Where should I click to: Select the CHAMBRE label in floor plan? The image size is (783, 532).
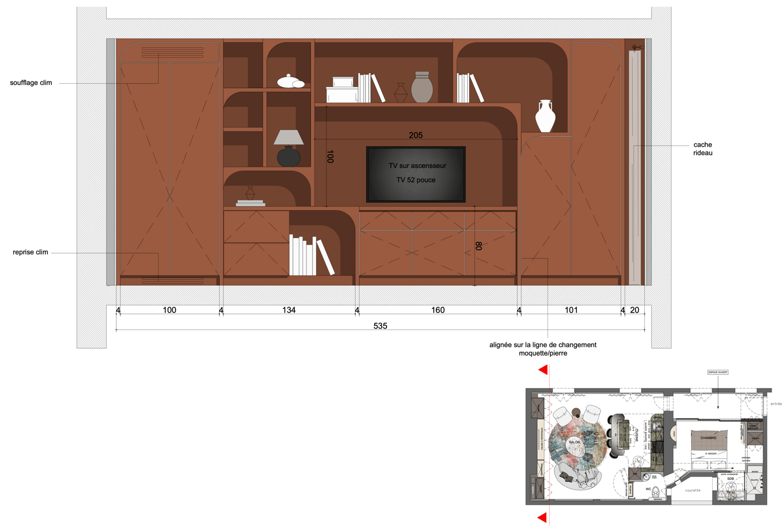[x=708, y=438]
